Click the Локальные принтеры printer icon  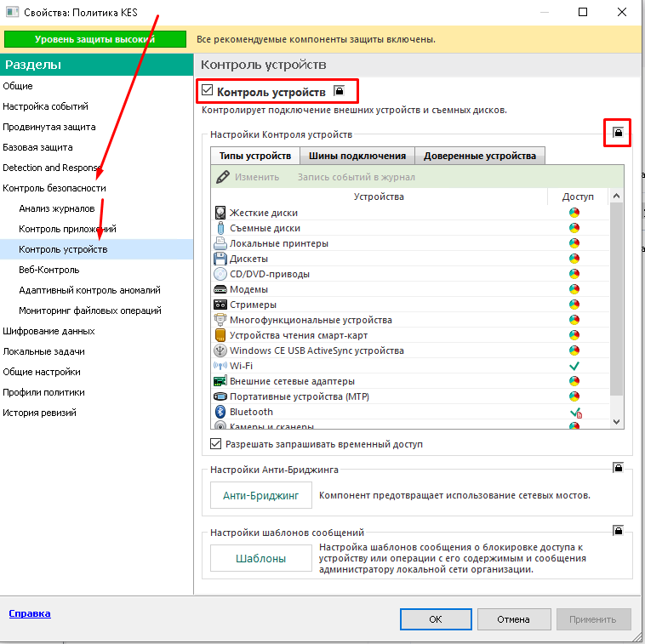point(220,243)
